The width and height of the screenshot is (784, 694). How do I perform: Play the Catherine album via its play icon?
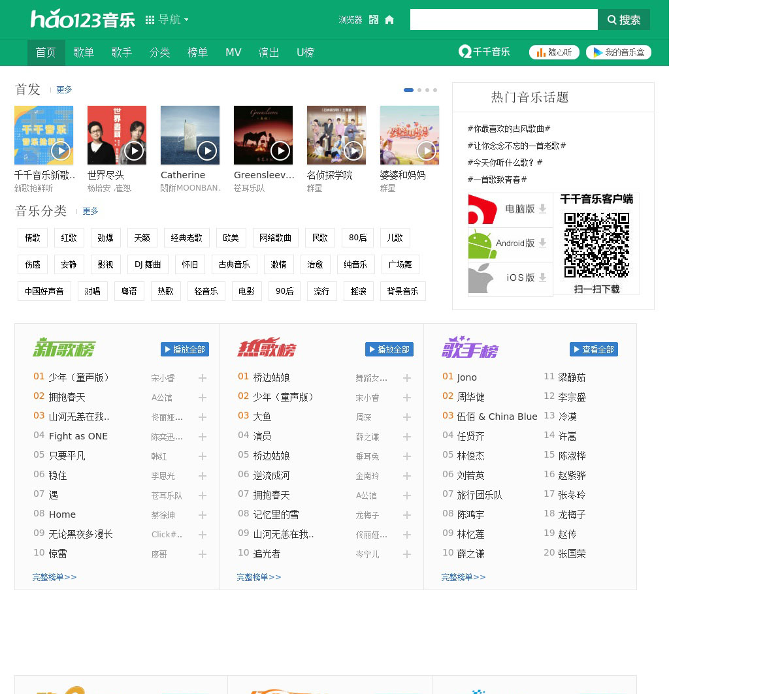coord(206,151)
